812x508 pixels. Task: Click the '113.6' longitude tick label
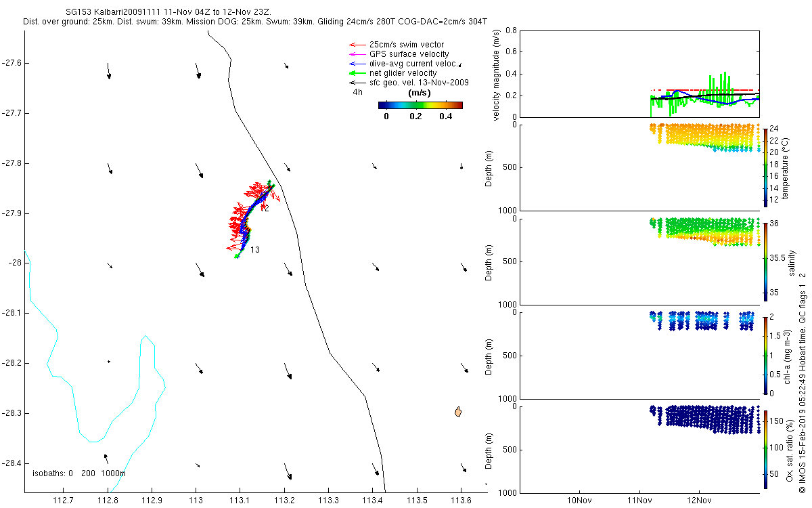(x=461, y=501)
